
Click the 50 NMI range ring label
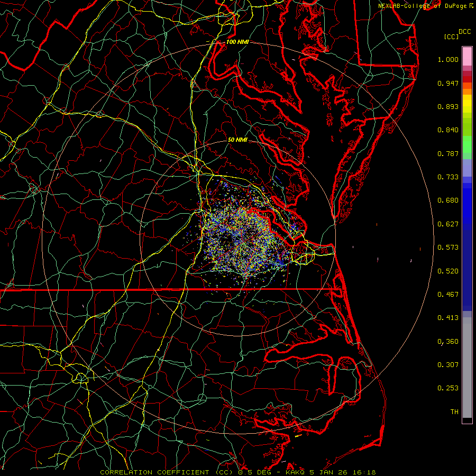point(237,140)
